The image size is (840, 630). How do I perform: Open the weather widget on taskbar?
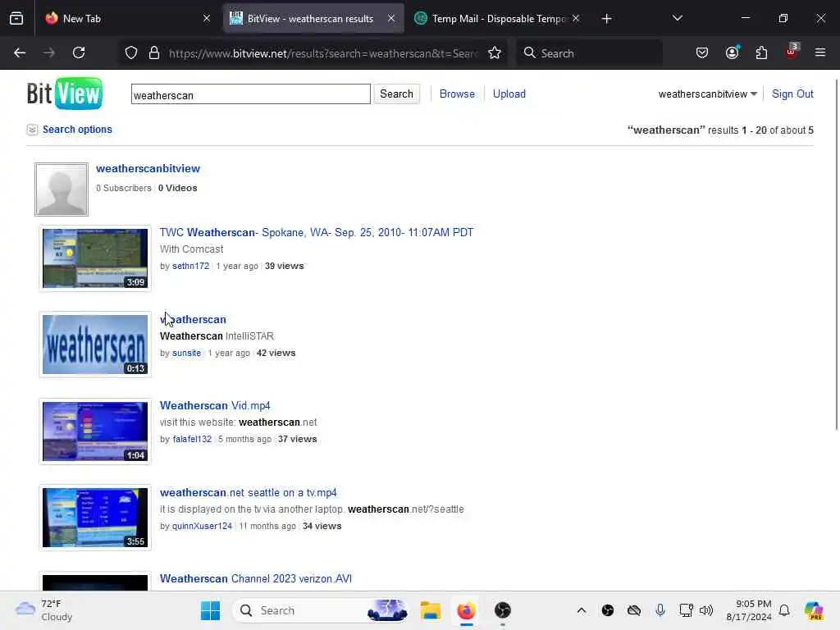[x=44, y=610]
